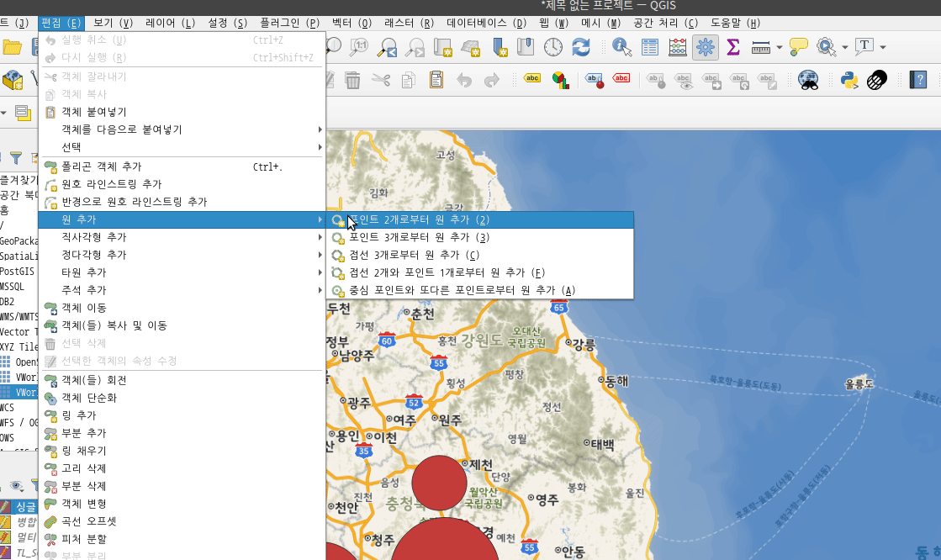Click Show Map Tips speech bubble icon
The image size is (941, 560).
pyautogui.click(x=798, y=47)
